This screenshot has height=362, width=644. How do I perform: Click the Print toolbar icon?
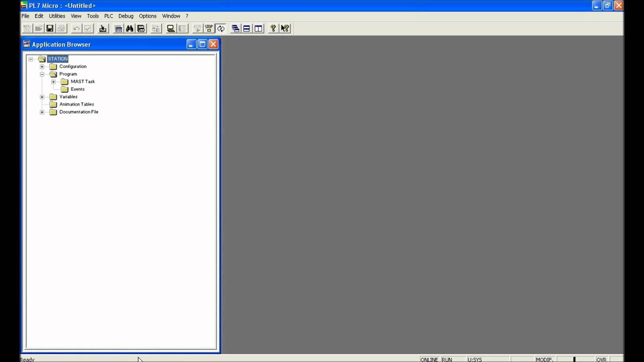[61, 29]
